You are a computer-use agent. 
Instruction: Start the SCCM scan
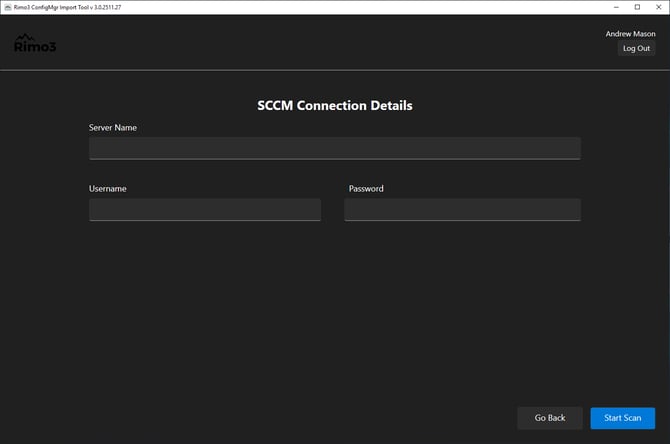click(x=623, y=418)
